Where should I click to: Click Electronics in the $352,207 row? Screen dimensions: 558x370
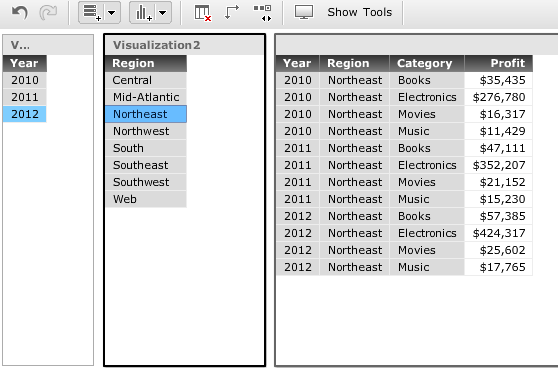point(427,165)
